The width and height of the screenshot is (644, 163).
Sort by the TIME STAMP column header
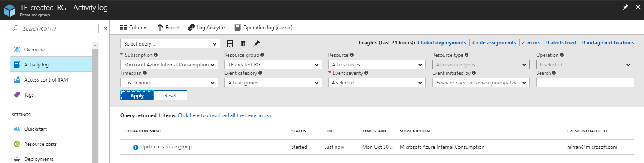[x=375, y=131]
